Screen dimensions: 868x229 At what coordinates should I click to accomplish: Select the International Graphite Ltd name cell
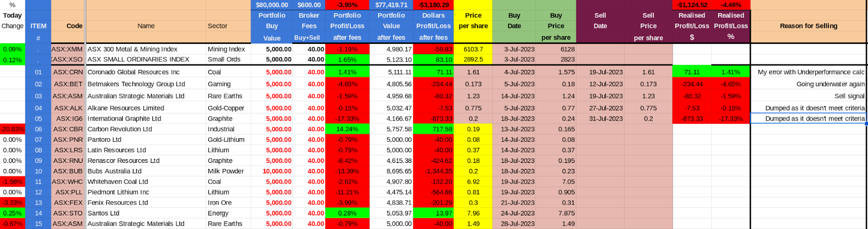(x=146, y=119)
